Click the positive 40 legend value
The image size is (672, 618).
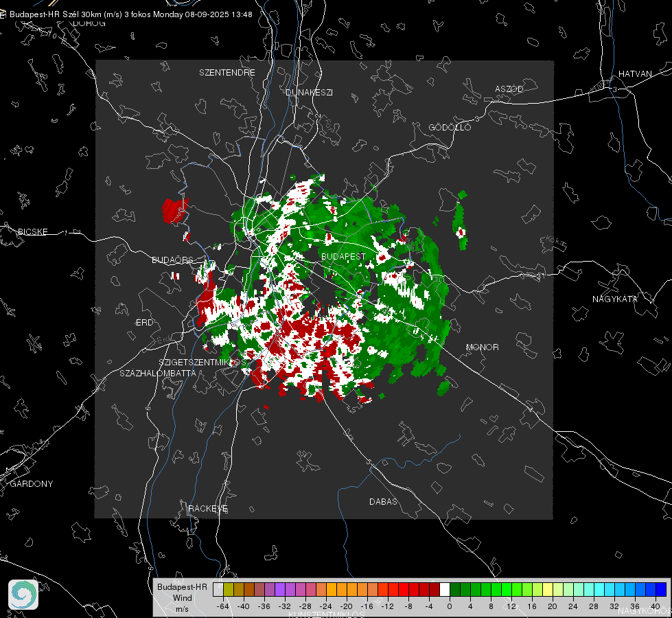tap(656, 606)
